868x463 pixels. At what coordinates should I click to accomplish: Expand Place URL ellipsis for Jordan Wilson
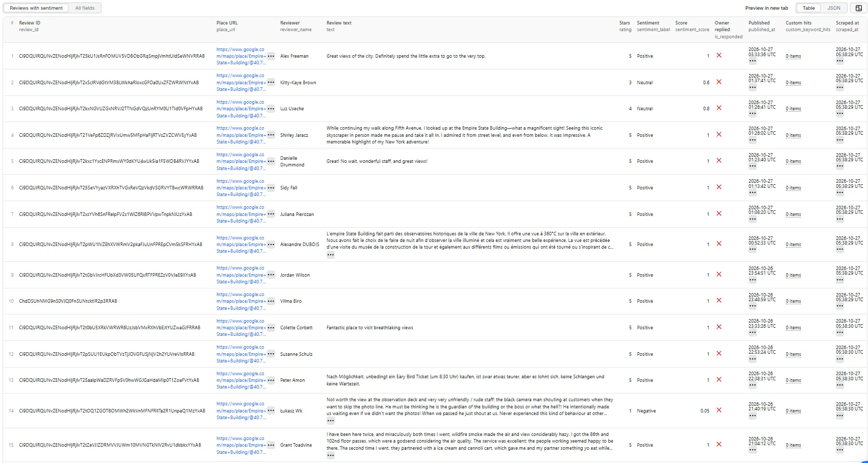coord(271,275)
